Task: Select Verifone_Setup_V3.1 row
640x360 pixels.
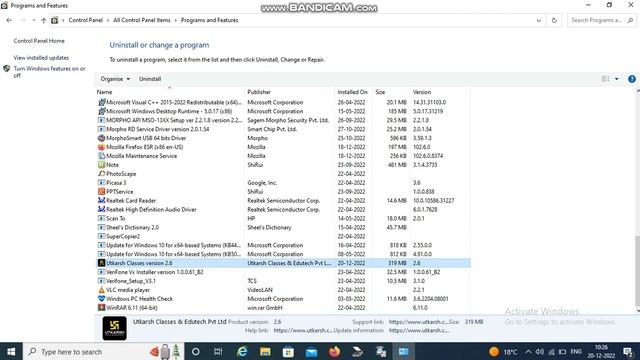Action: pyautogui.click(x=283, y=281)
